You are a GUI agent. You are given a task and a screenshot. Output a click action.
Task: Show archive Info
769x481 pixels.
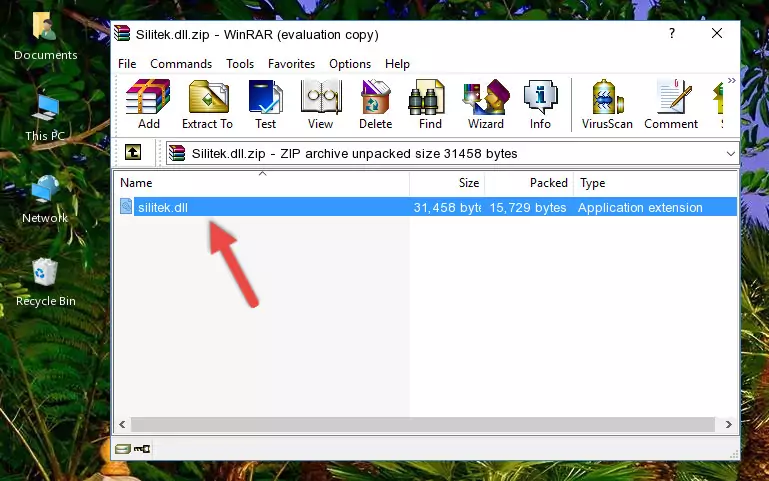(540, 104)
